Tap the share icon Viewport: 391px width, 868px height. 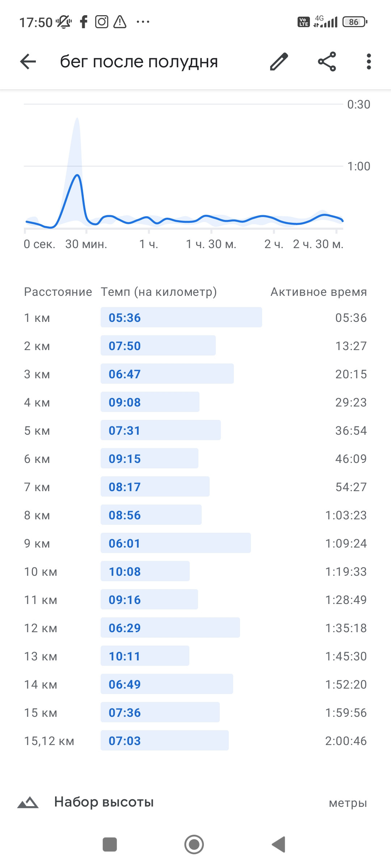click(327, 61)
